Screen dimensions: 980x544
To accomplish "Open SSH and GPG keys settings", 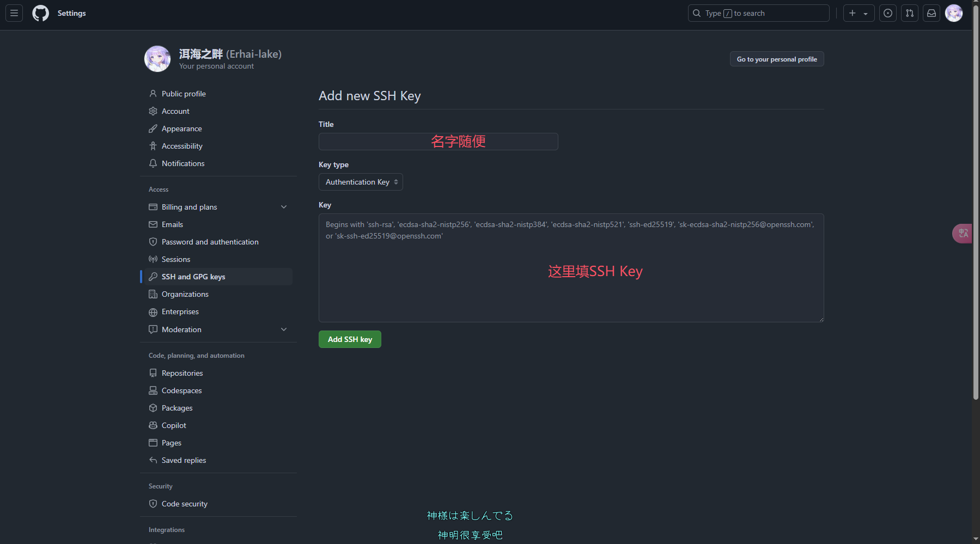I will (193, 277).
